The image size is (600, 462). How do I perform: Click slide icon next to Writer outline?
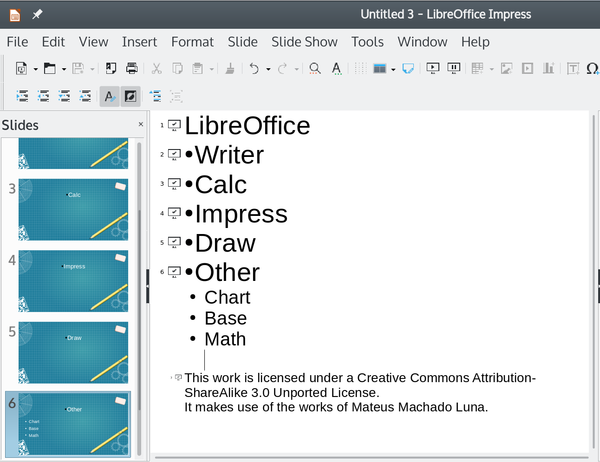pos(174,155)
